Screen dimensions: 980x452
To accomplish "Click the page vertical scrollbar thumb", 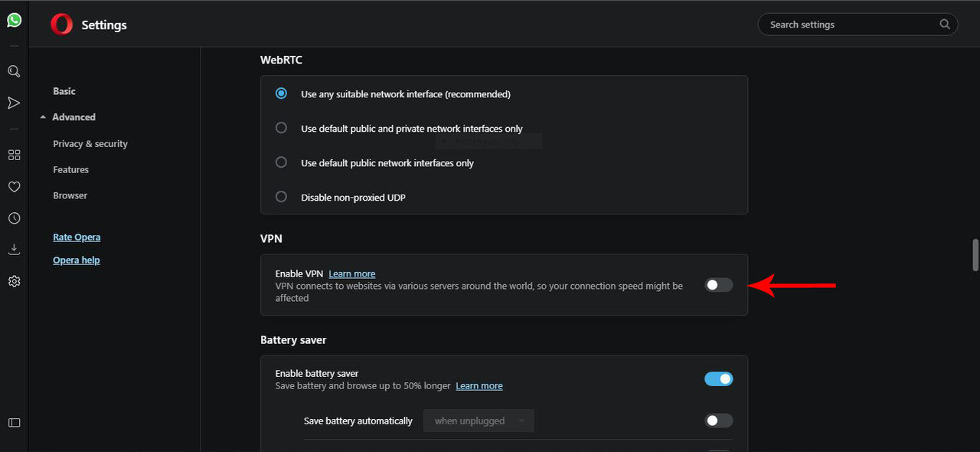I will click(x=975, y=255).
